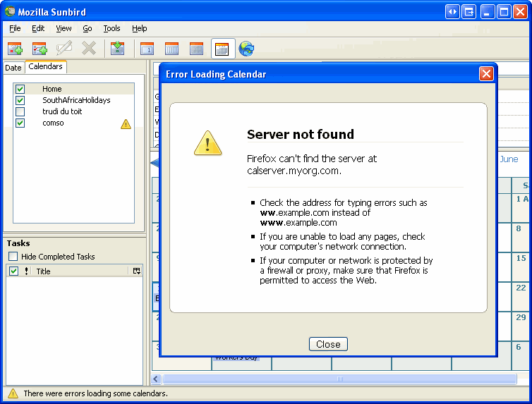The image size is (532, 404).
Task: Switch to Day view icon
Action: [x=147, y=49]
